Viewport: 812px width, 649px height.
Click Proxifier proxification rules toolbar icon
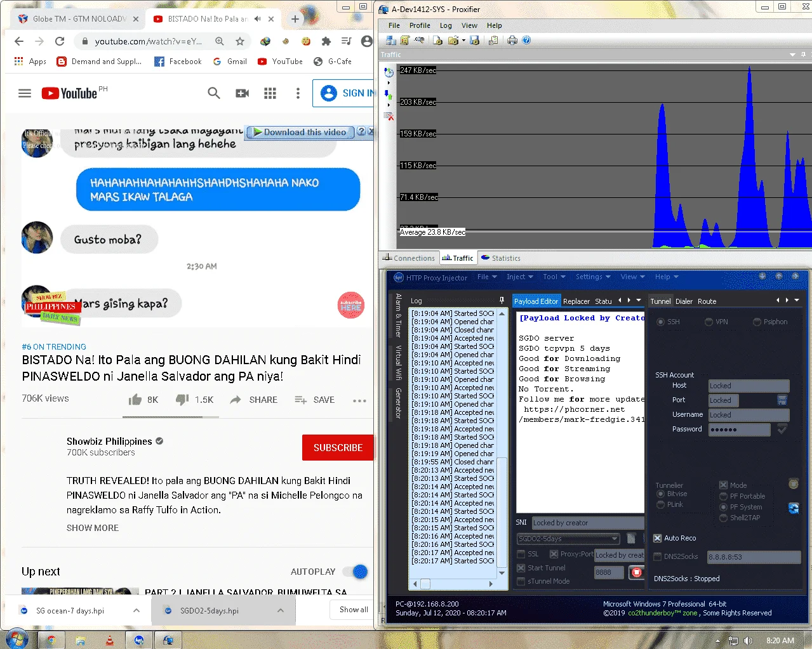tap(405, 40)
